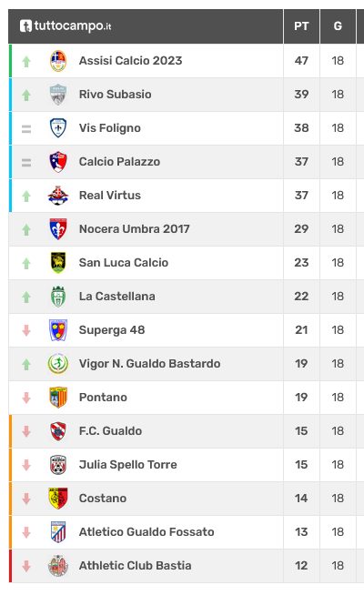Sort table by the PT column header
The image size is (364, 595).
pos(301,26)
